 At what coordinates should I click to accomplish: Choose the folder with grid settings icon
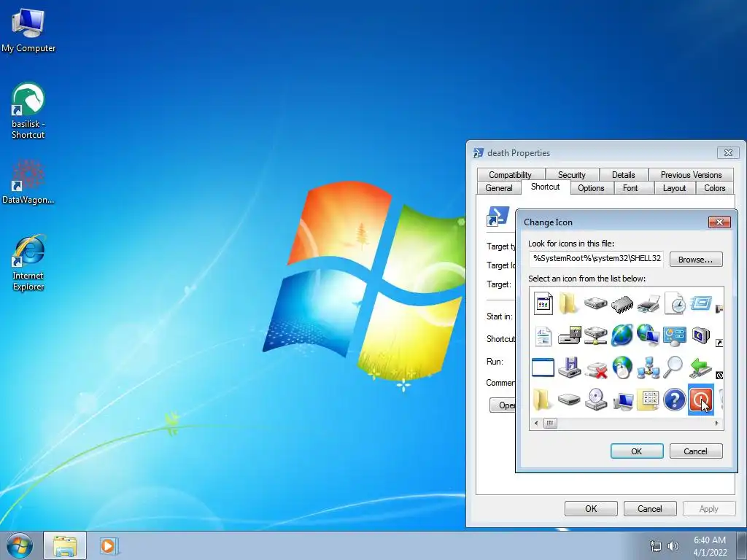(648, 400)
